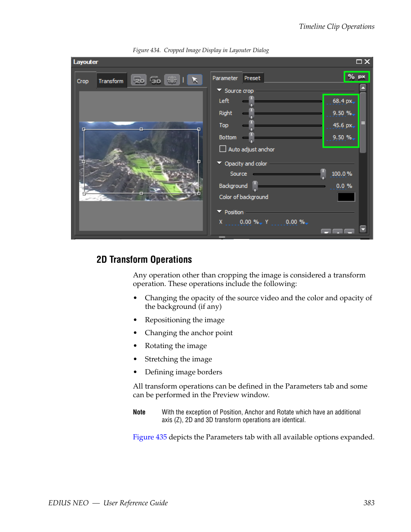Open the Crop tab

click(83, 81)
